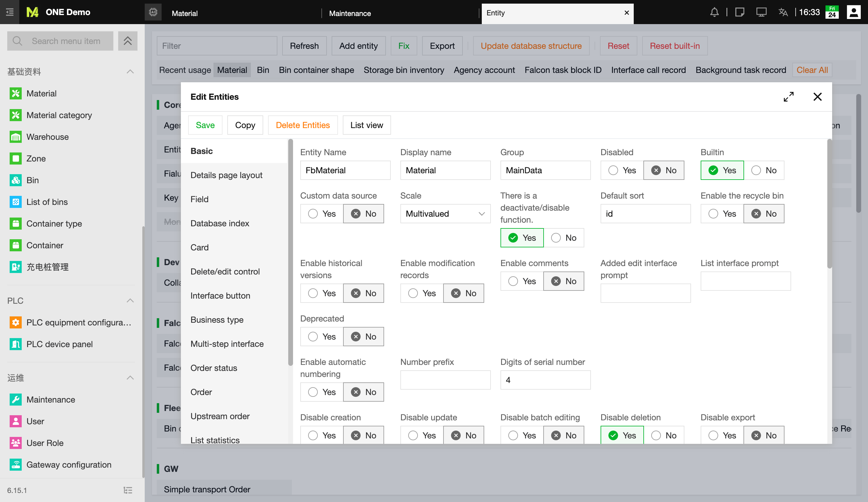Click Clear All recent usage

(x=812, y=70)
